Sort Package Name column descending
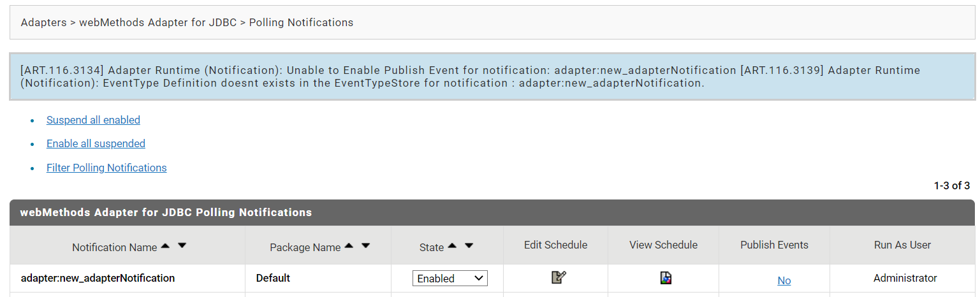 coord(366,246)
